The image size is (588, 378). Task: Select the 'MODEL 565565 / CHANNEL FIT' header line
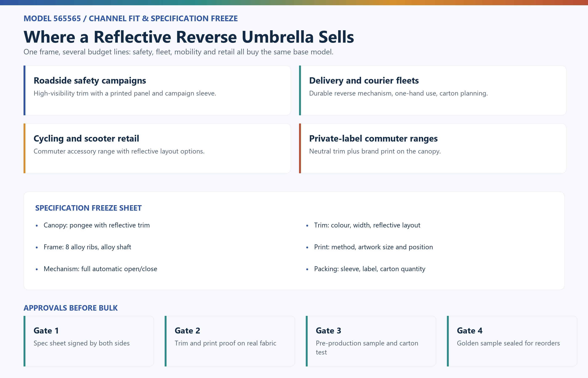pos(131,18)
